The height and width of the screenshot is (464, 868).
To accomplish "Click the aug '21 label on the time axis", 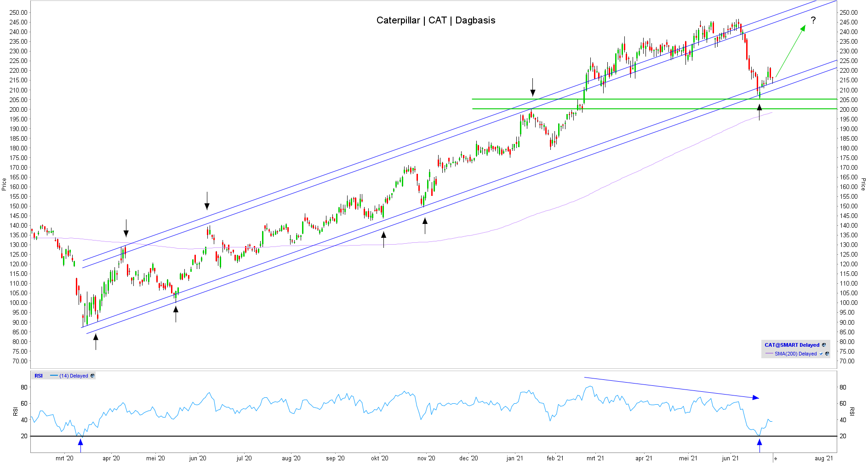I will (823, 458).
